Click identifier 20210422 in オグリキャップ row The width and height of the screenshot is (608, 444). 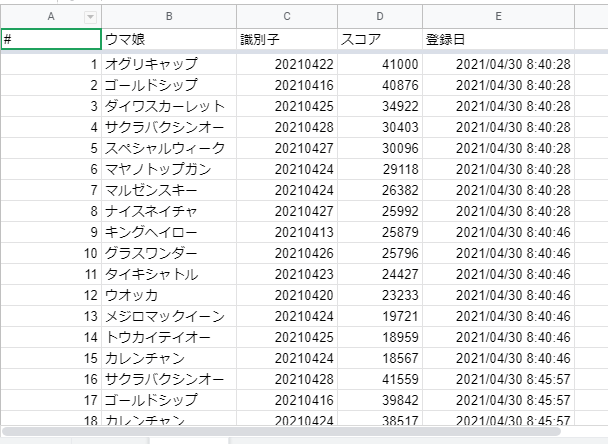287,64
